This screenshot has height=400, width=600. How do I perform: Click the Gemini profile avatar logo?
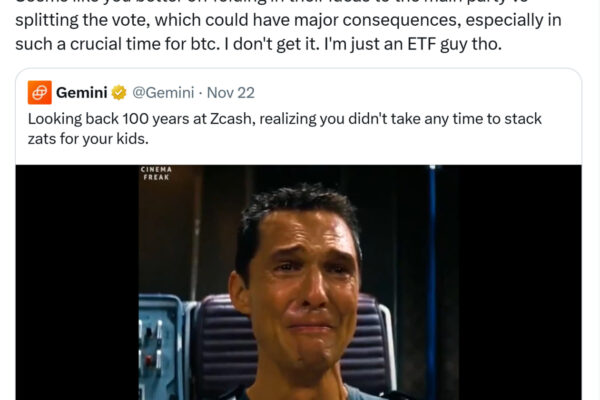pos(38,93)
